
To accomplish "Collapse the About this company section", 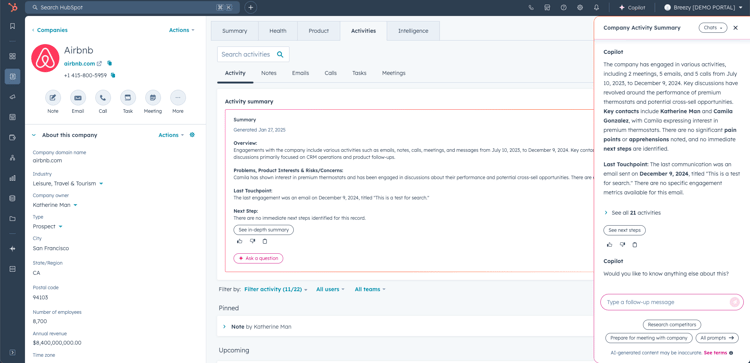I will [33, 135].
